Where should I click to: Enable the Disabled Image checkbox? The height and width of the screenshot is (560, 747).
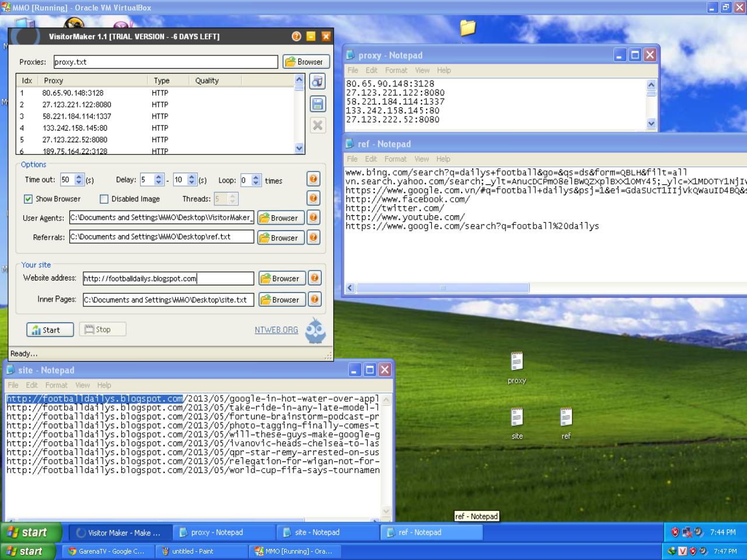[x=104, y=199]
